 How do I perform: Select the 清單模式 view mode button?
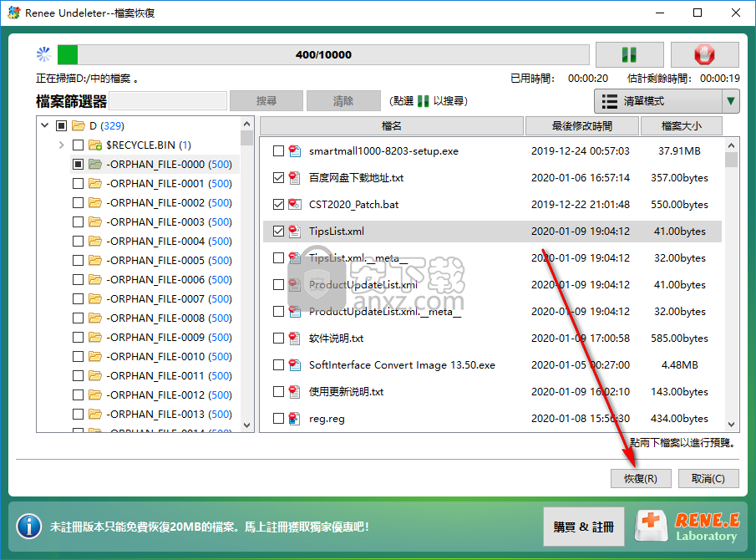pyautogui.click(x=658, y=101)
